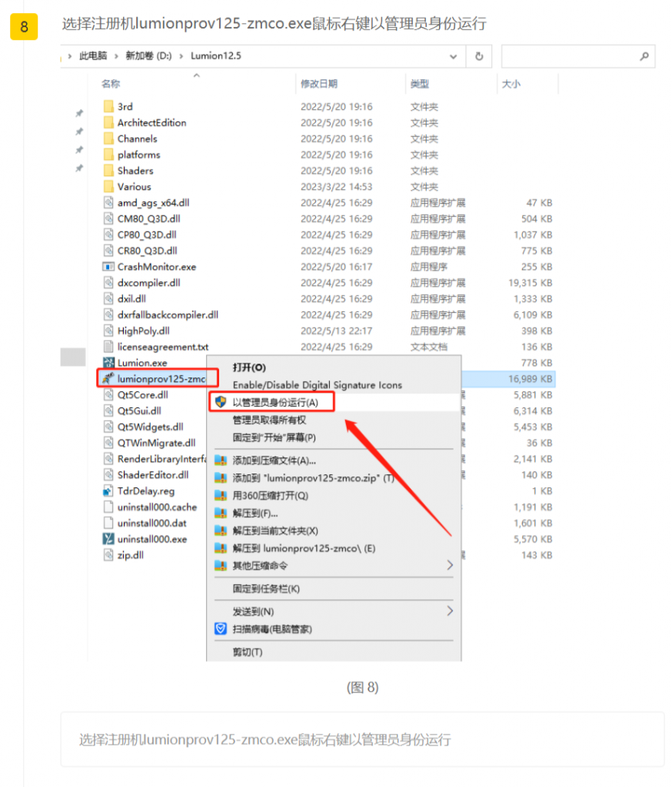Click the uninstall000.exe icon
The height and width of the screenshot is (787, 672).
tap(108, 539)
